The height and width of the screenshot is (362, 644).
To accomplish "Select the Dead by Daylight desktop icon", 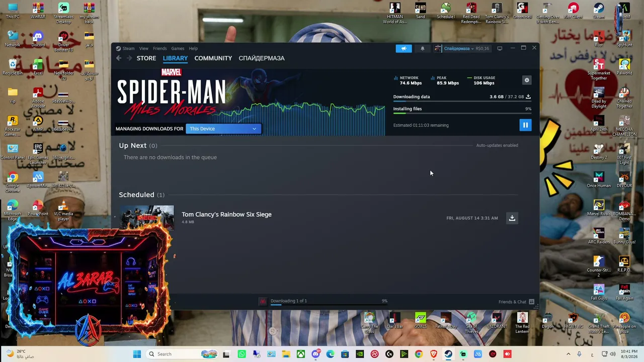I will (599, 98).
